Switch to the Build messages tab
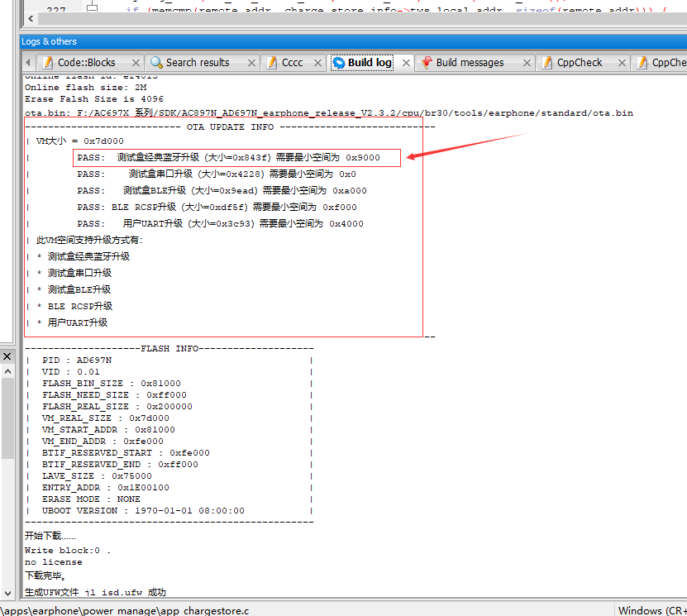 tap(470, 63)
